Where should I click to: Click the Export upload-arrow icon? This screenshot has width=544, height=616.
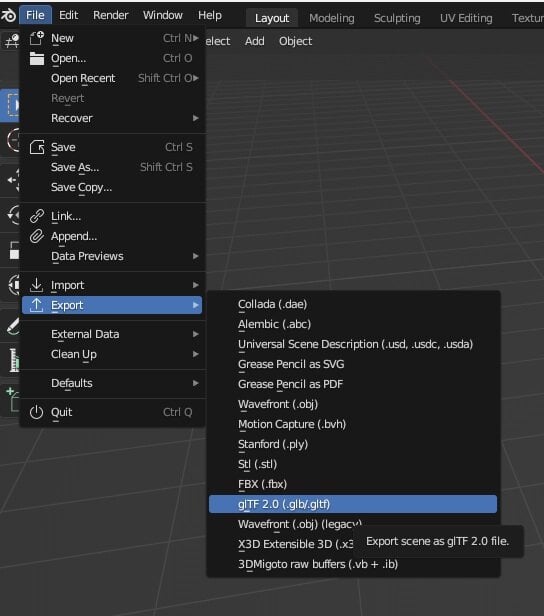pos(37,305)
